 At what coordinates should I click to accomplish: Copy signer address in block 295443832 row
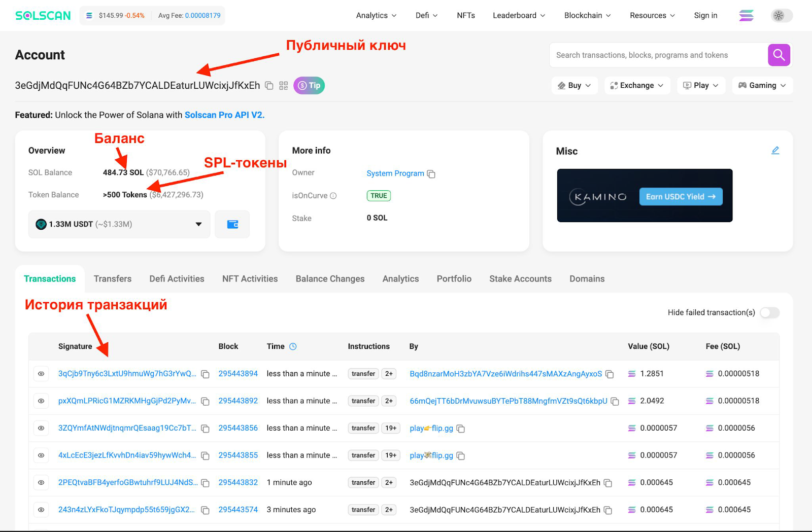tap(608, 483)
